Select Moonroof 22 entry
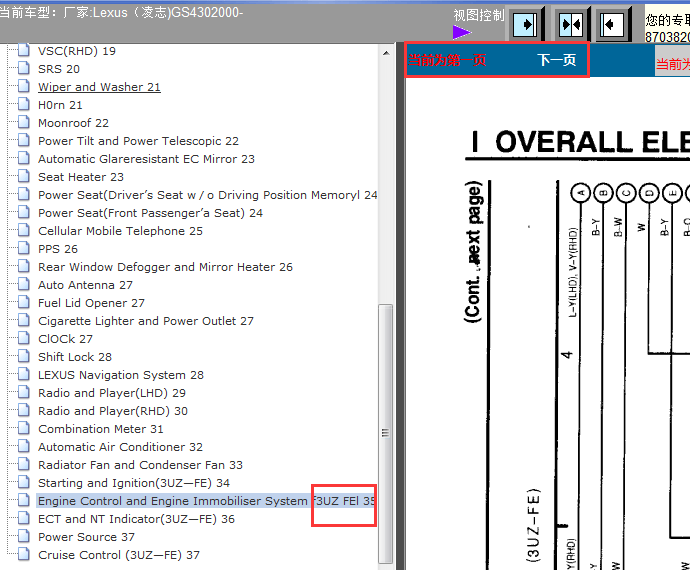690x570 pixels. [x=73, y=123]
